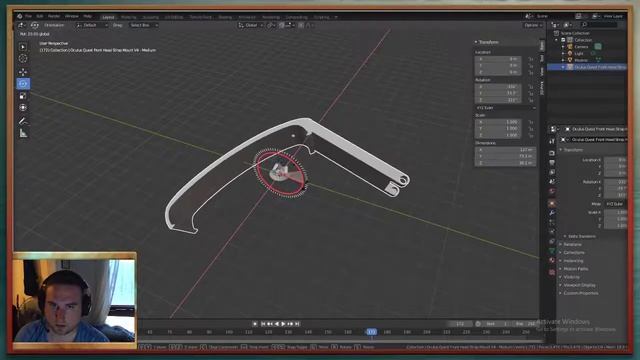Open the Window menu
The image size is (640, 360).
click(x=71, y=16)
